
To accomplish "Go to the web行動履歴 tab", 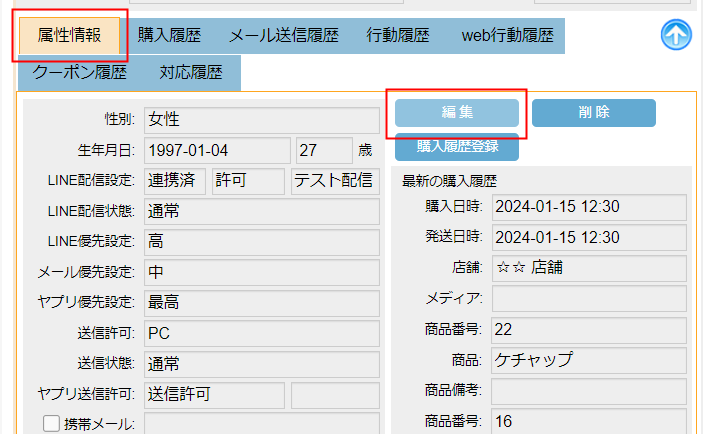I will tap(506, 35).
